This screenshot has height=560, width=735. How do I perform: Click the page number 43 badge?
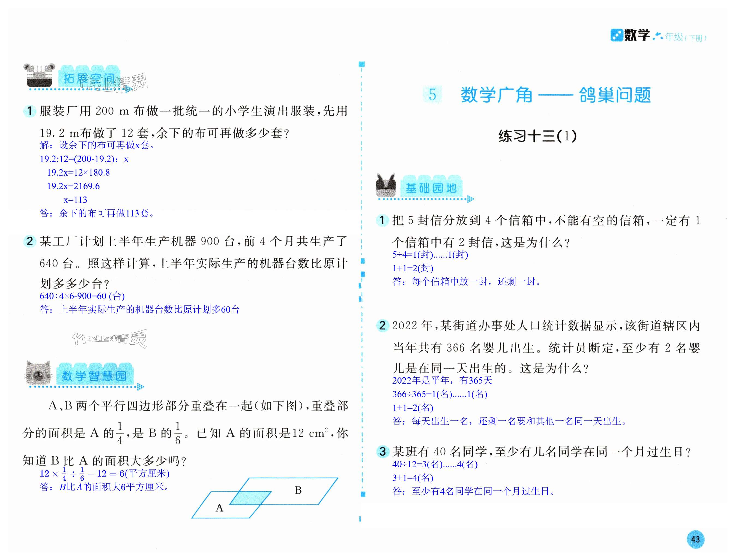click(x=695, y=539)
